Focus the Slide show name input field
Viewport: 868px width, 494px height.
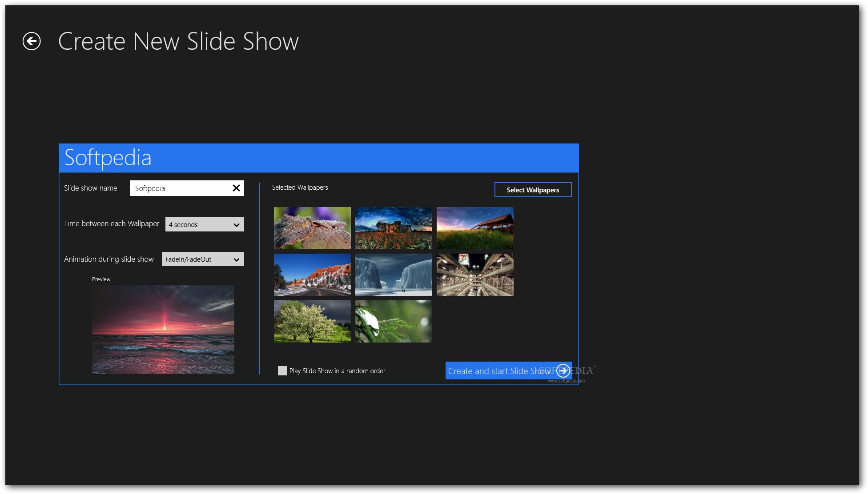tap(187, 188)
